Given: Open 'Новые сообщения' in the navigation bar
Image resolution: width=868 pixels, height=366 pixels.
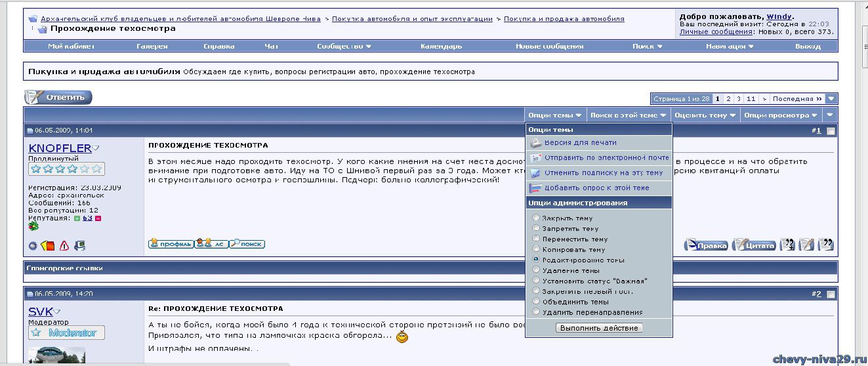Looking at the screenshot, I should [549, 47].
